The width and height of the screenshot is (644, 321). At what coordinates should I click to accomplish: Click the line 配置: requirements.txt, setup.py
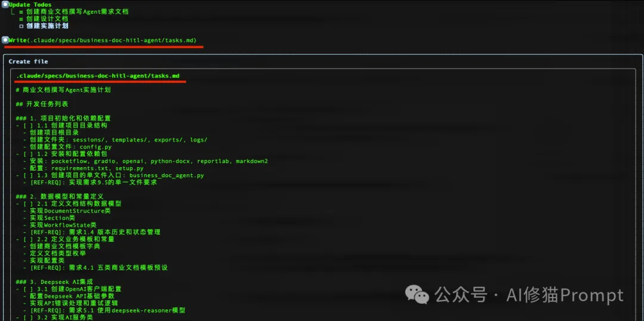pyautogui.click(x=83, y=168)
